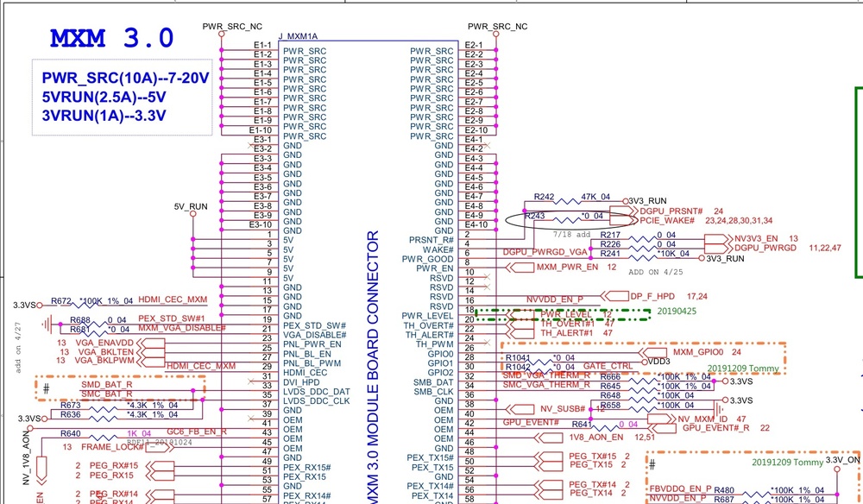Select resistor label "R666"
Viewport: 863px width, 504px height.
[x=610, y=377]
